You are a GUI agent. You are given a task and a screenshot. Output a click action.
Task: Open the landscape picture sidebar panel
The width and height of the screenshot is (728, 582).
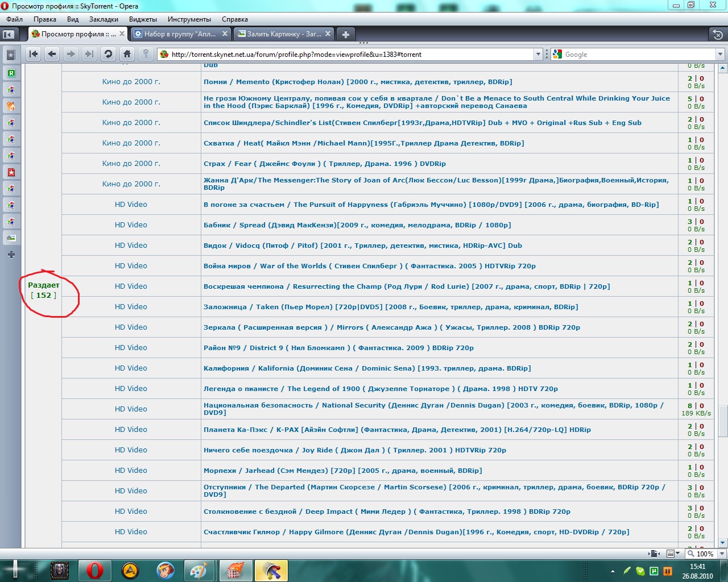[11, 238]
